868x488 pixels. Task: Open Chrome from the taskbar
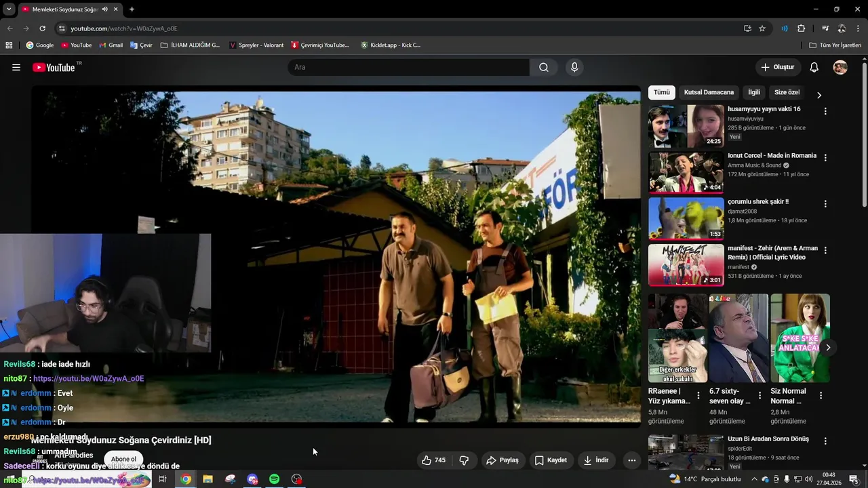(x=185, y=479)
